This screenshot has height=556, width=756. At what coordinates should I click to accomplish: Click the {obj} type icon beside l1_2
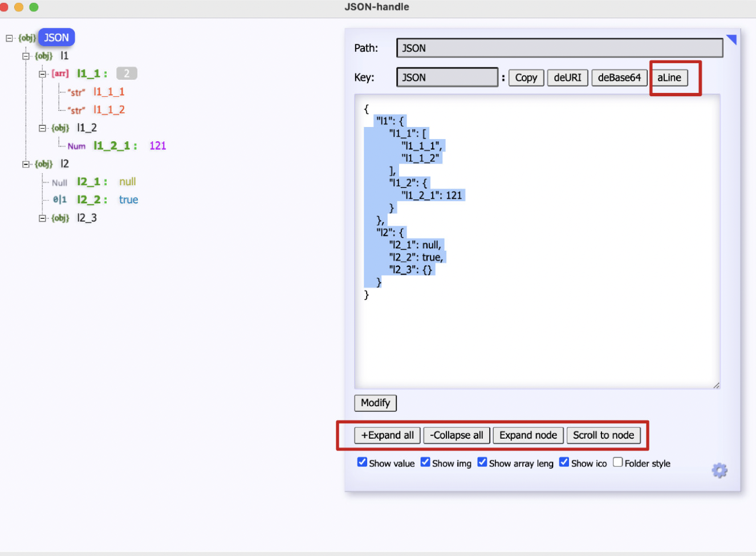[60, 128]
